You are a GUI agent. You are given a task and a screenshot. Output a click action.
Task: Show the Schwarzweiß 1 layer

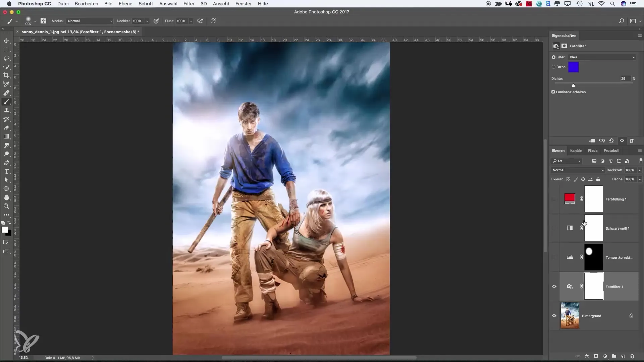pyautogui.click(x=554, y=228)
